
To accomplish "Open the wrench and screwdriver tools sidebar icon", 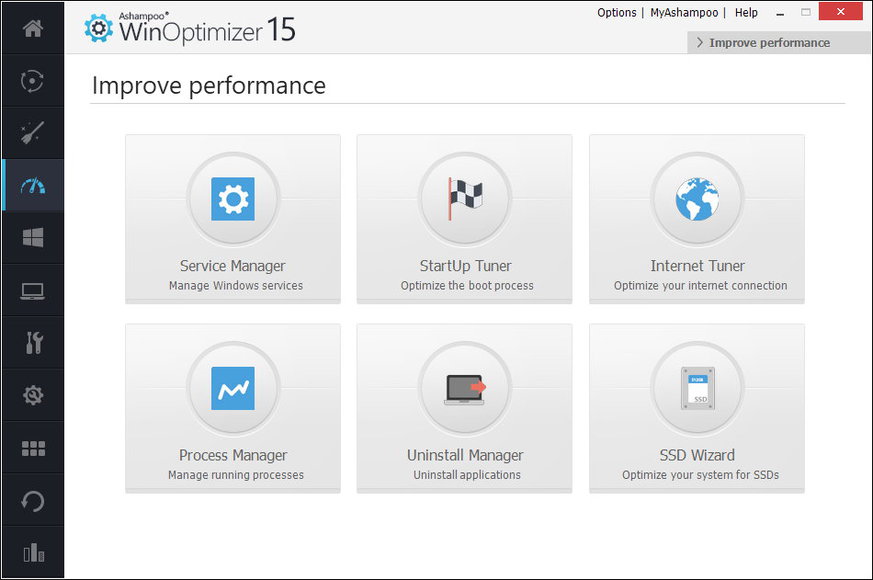I will [x=33, y=343].
